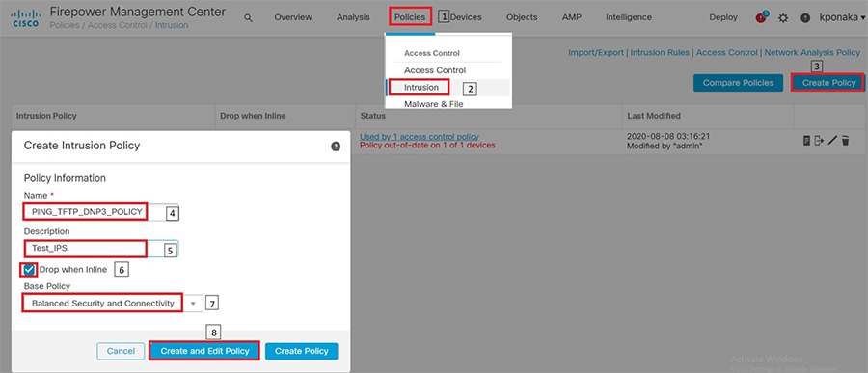Open the Devices menu

tap(466, 17)
